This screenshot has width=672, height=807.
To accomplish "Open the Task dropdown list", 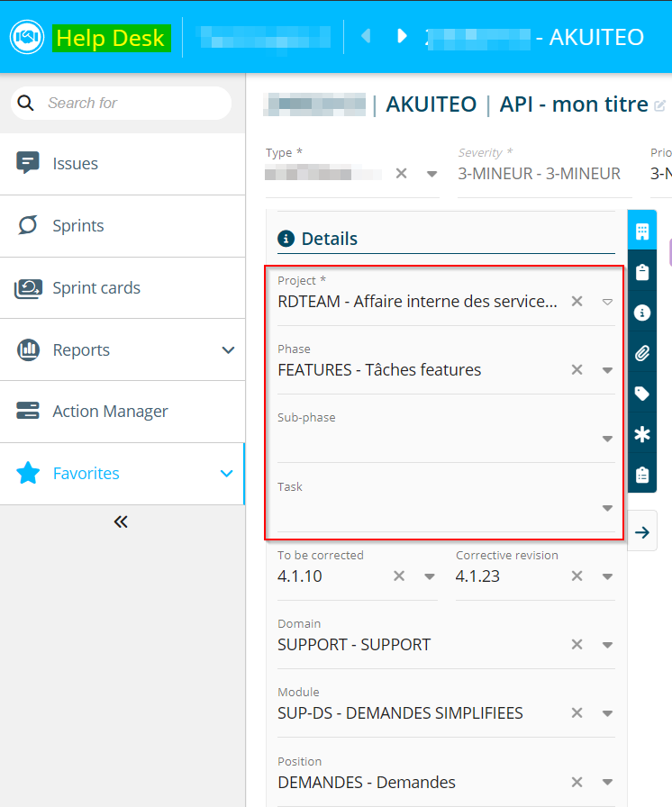I will (607, 508).
